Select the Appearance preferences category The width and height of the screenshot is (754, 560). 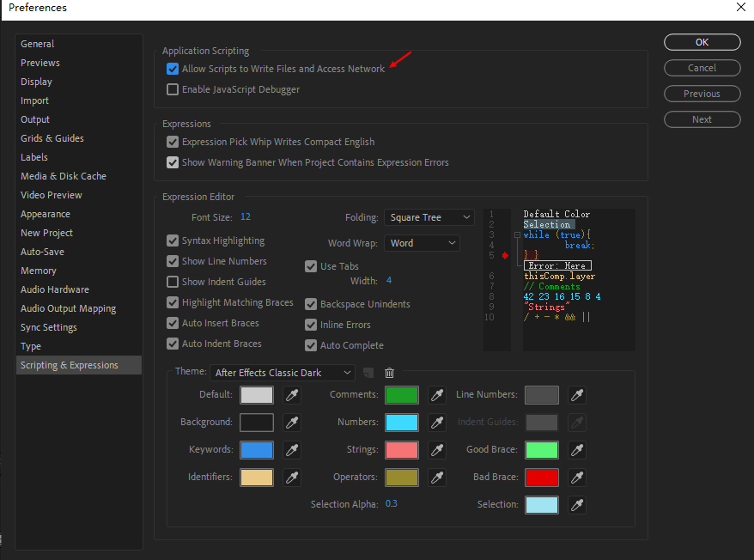tap(49, 214)
